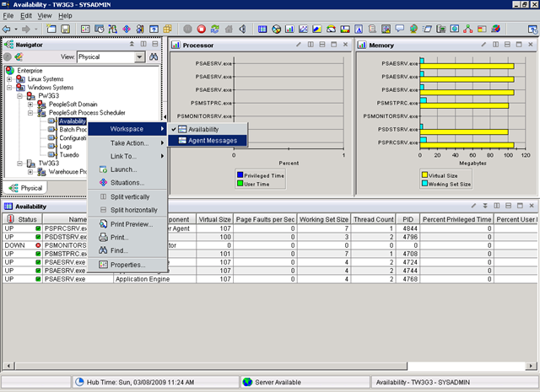Open the Back history dropdown arrow
Image resolution: width=540 pixels, height=392 pixels.
[x=16, y=30]
